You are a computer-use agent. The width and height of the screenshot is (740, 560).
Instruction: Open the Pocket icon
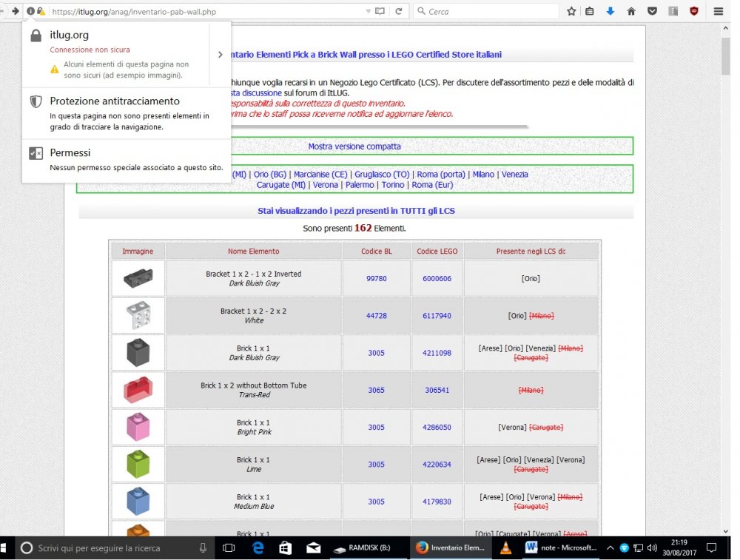pyautogui.click(x=652, y=11)
